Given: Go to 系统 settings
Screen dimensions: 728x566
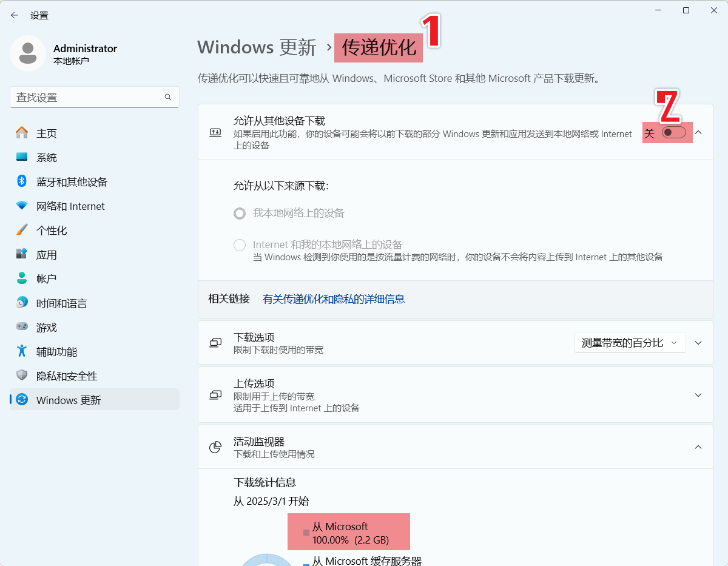Looking at the screenshot, I should click(x=95, y=158).
